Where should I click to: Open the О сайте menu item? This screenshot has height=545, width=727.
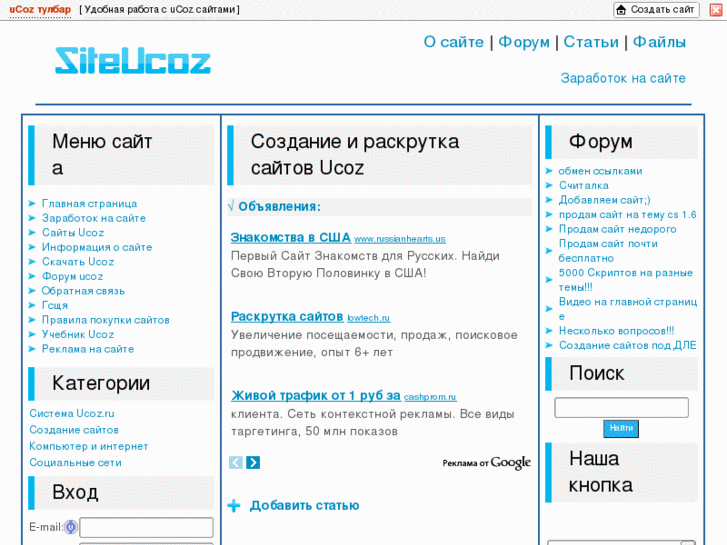tap(453, 42)
